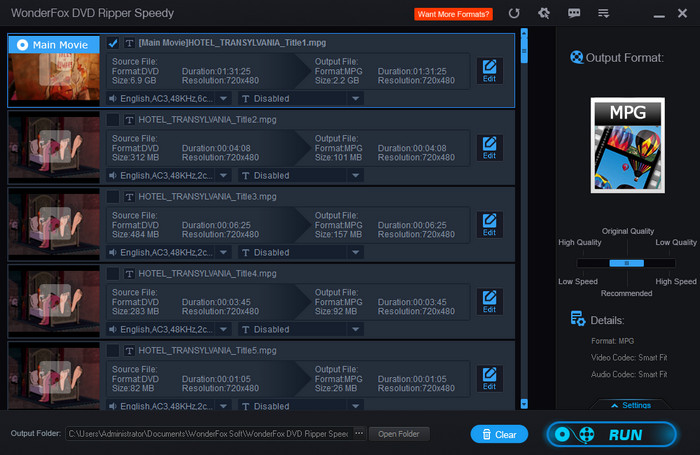700x455 pixels.
Task: Select the Main Movie radio label
Action: coord(54,45)
